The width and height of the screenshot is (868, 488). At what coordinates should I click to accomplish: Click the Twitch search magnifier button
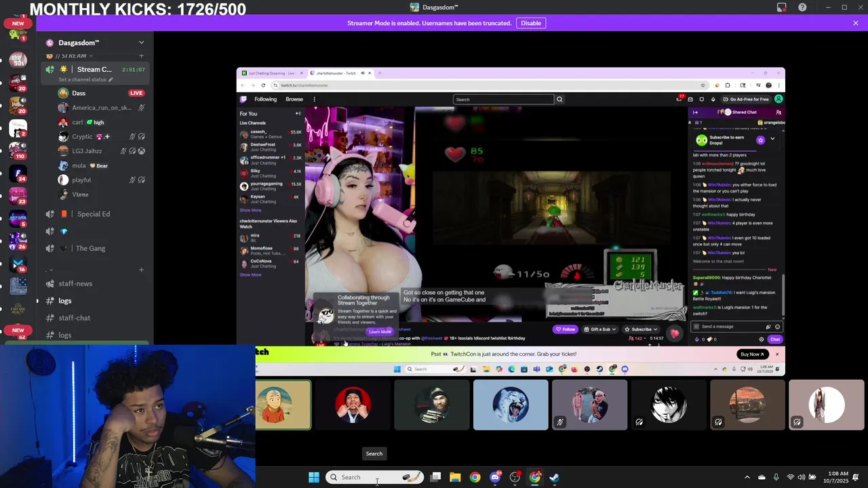[x=559, y=100]
